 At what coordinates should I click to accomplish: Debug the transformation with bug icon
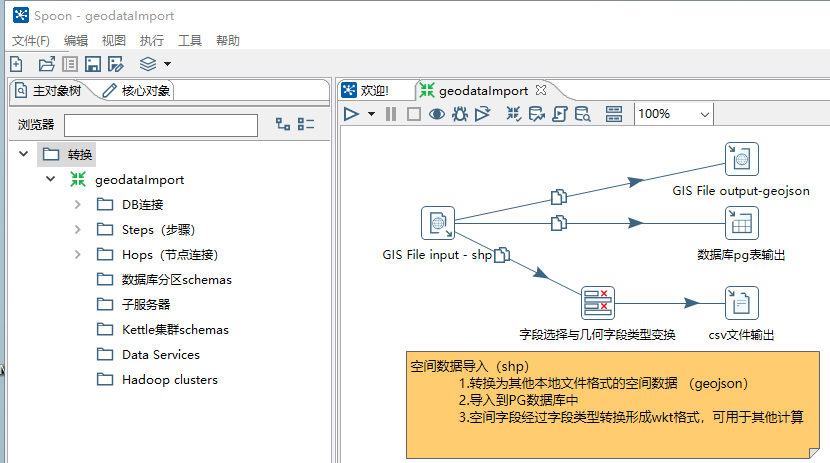[x=459, y=114]
